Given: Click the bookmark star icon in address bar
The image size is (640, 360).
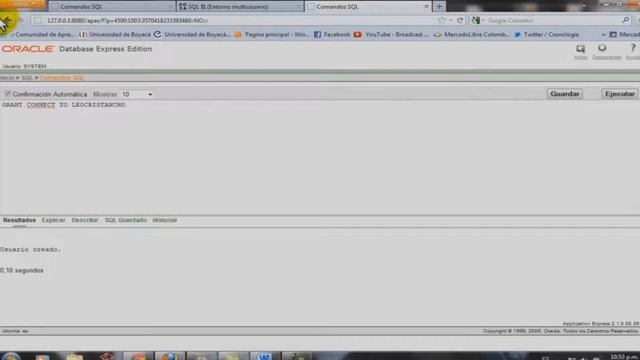Looking at the screenshot, I should coord(442,20).
